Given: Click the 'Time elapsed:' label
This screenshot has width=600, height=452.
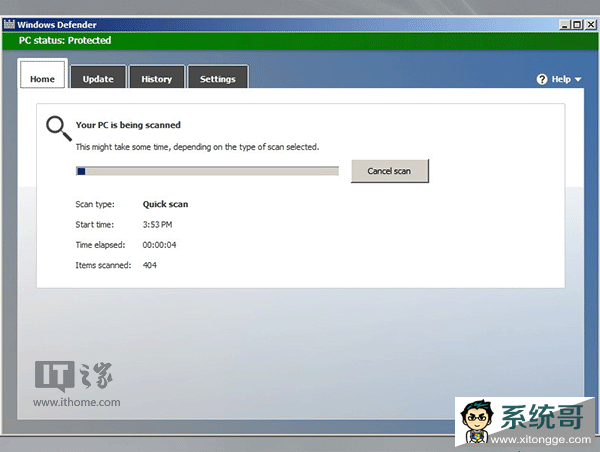Looking at the screenshot, I should point(100,245).
